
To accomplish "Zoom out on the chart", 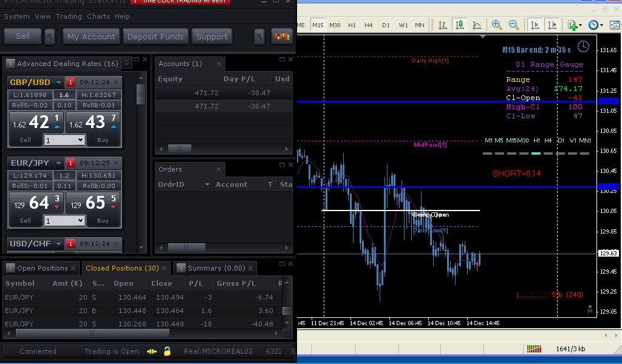I will pyautogui.click(x=514, y=25).
